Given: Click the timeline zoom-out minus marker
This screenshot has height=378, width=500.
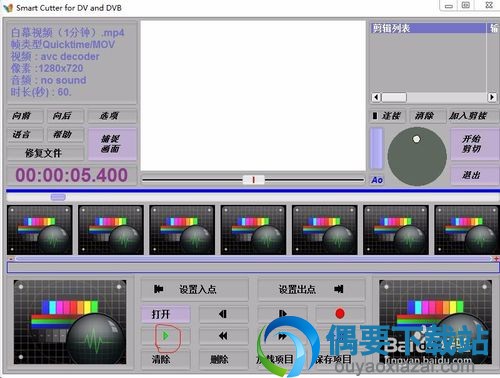Looking at the screenshot, I should tap(11, 259).
